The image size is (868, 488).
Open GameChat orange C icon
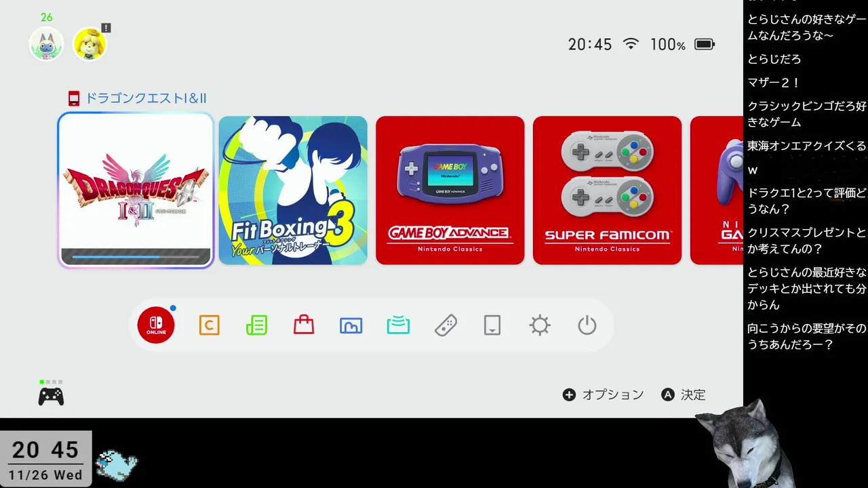[209, 326]
